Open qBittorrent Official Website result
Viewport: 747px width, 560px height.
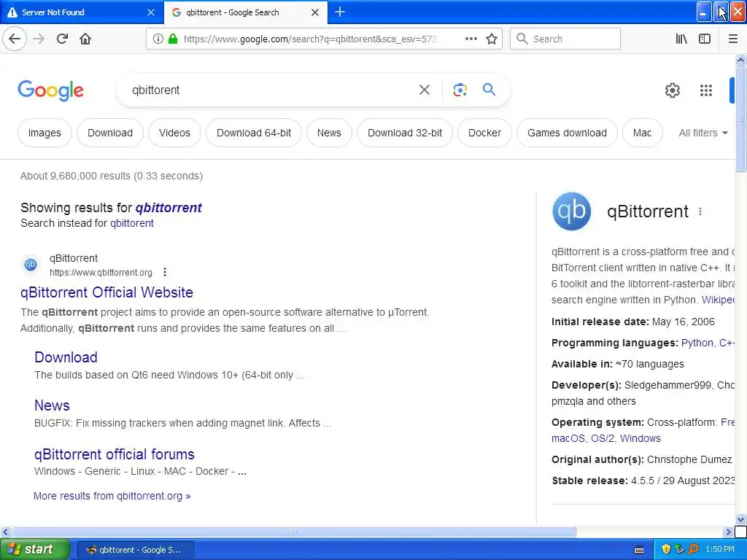(107, 292)
